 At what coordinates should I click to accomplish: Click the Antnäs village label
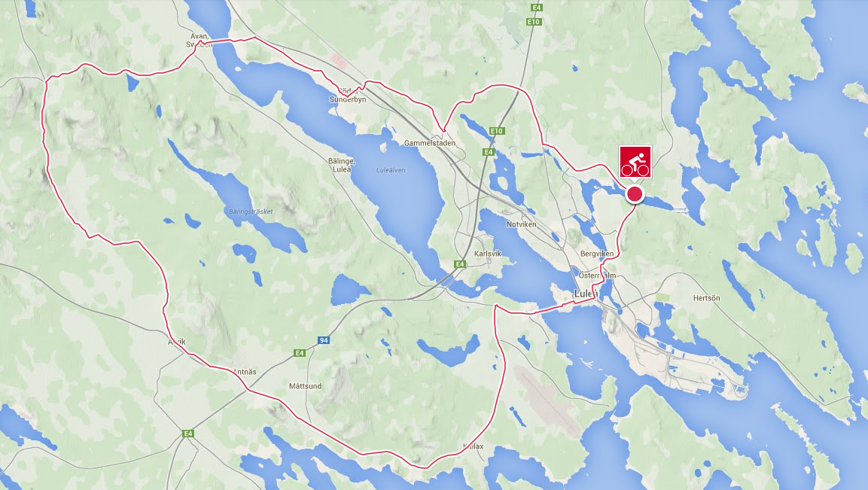pyautogui.click(x=245, y=372)
